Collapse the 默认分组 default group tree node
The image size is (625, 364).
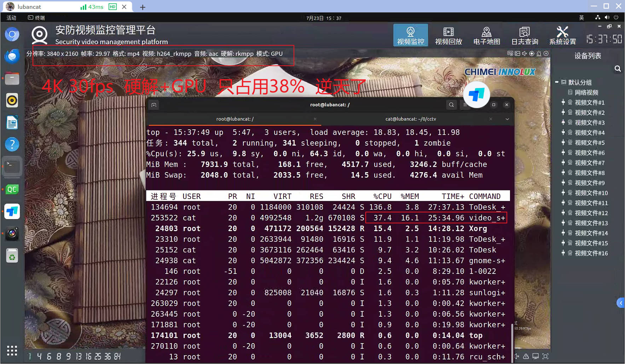[557, 82]
